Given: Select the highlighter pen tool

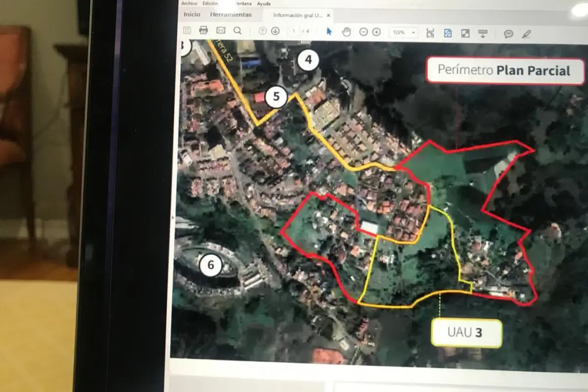Looking at the screenshot, I should [x=526, y=34].
